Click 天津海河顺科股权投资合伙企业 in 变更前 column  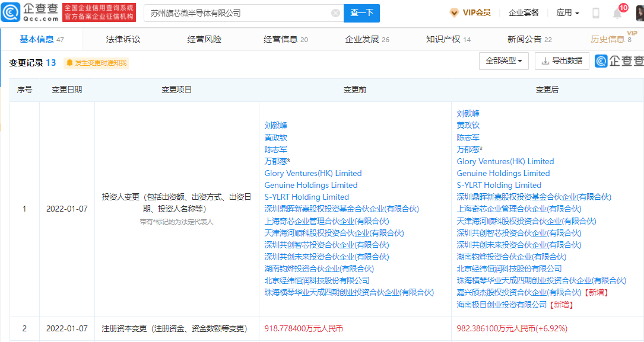click(x=334, y=233)
